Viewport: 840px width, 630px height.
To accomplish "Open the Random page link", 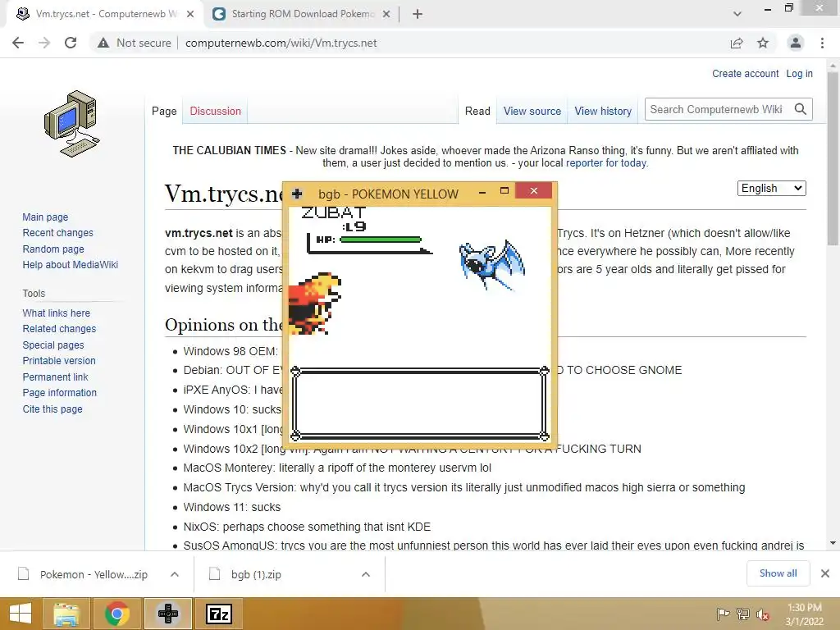I will coord(53,249).
